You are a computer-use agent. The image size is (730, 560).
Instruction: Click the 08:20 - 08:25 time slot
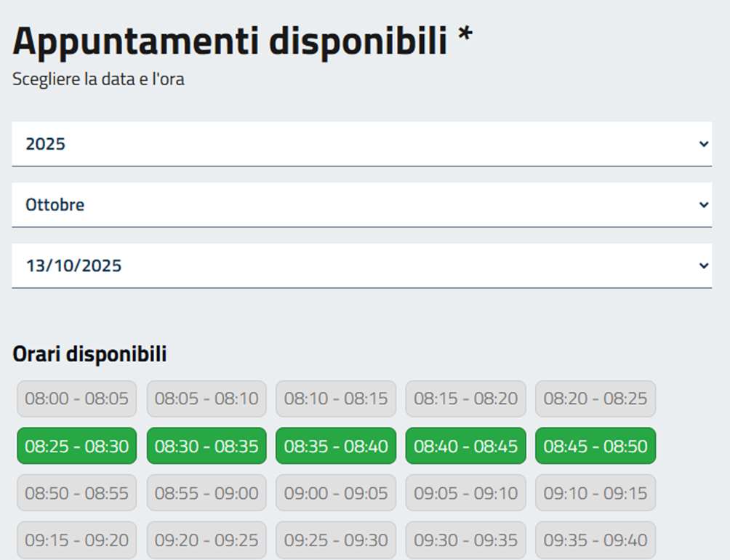click(x=595, y=399)
